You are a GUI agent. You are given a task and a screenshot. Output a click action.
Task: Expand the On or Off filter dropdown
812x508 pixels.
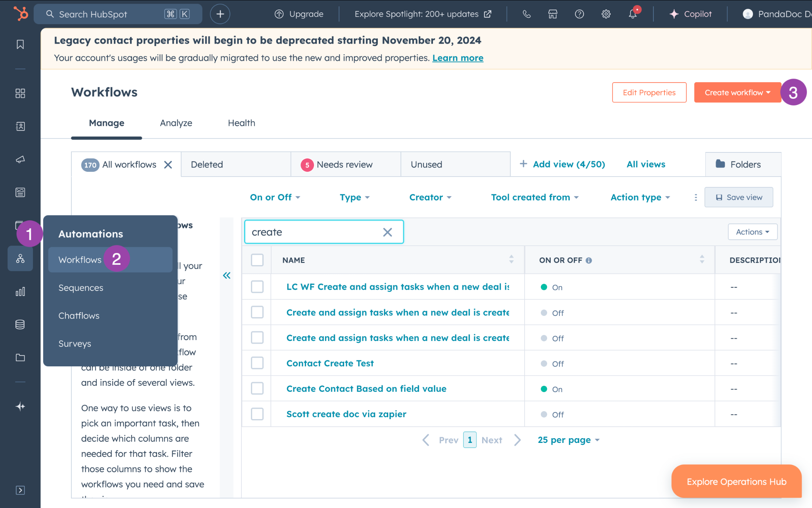pos(275,197)
